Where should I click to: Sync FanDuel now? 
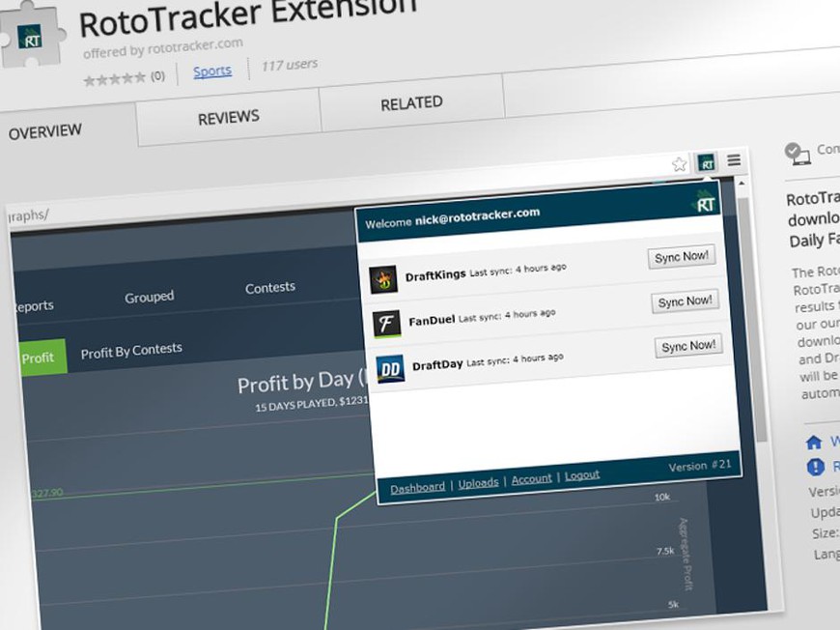click(x=685, y=301)
